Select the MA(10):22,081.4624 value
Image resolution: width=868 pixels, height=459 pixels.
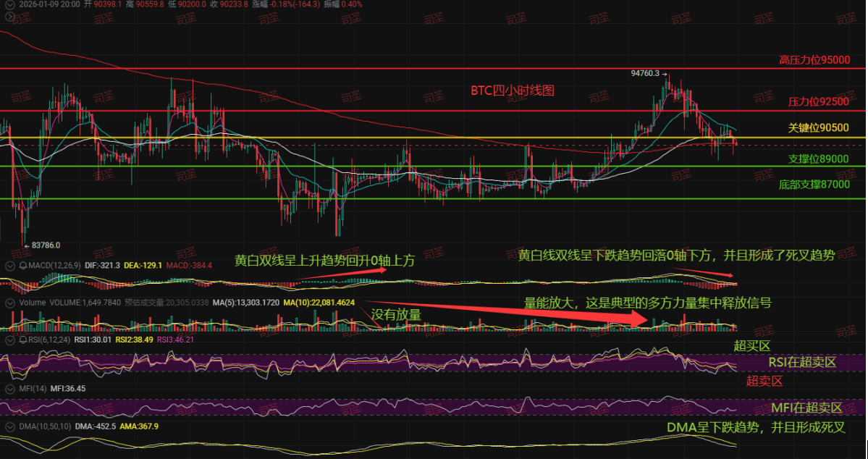click(319, 303)
